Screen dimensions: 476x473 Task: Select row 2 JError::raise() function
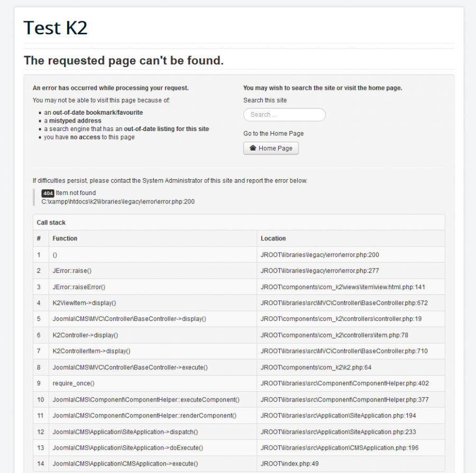(x=72, y=271)
